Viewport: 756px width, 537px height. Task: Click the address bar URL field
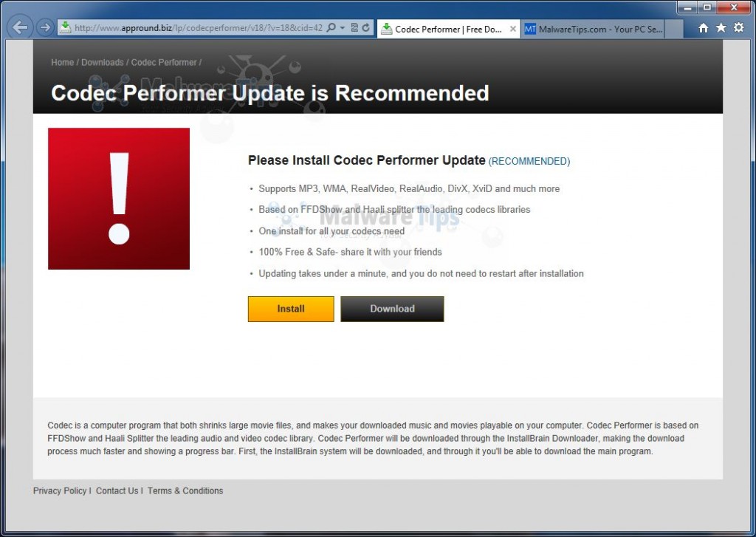pos(198,27)
